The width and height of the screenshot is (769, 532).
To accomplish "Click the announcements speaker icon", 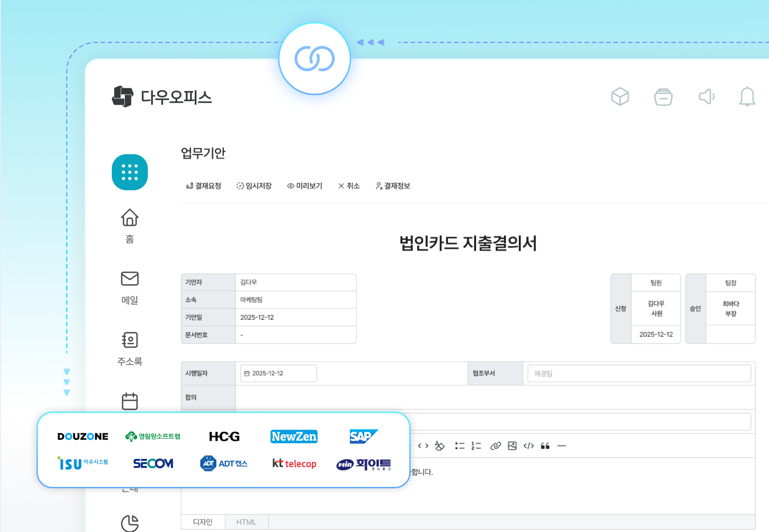I will (706, 96).
